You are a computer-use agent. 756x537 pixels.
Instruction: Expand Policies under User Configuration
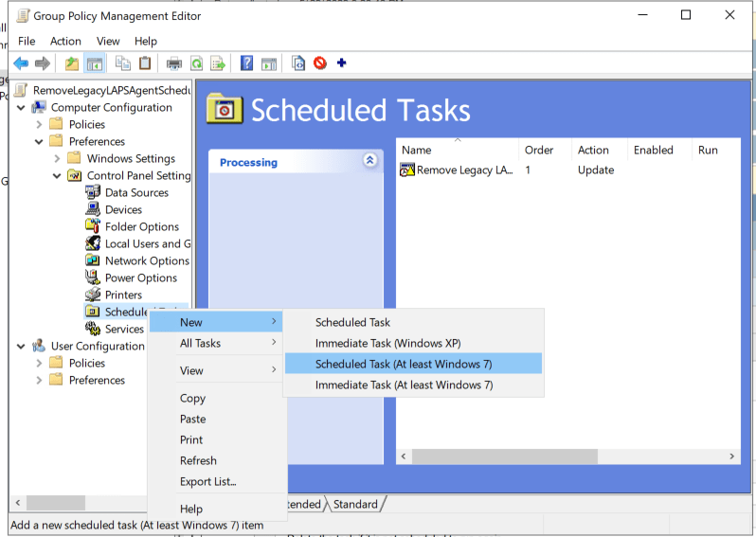[x=39, y=363]
